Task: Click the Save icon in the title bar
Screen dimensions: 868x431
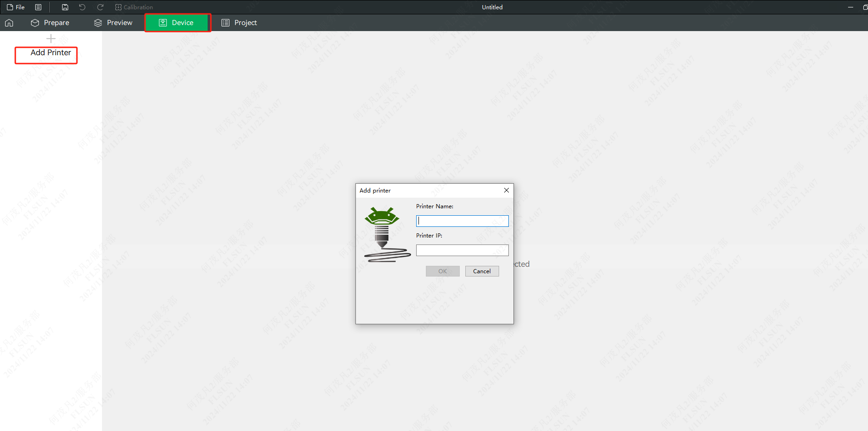Action: (65, 7)
